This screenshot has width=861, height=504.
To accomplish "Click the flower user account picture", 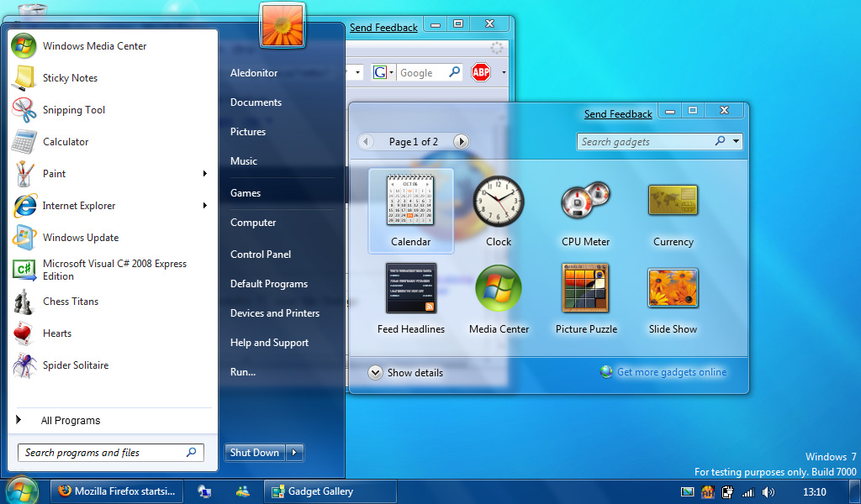I will point(283,25).
